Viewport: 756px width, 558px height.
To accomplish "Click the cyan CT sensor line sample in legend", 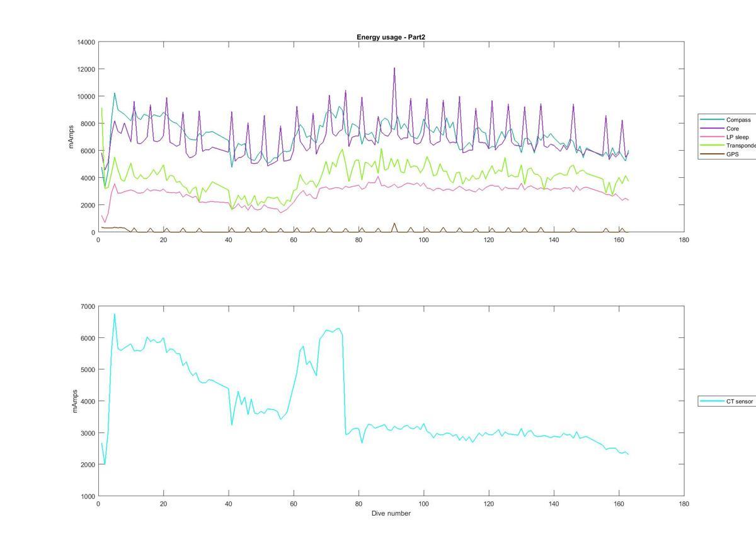I will pos(712,401).
